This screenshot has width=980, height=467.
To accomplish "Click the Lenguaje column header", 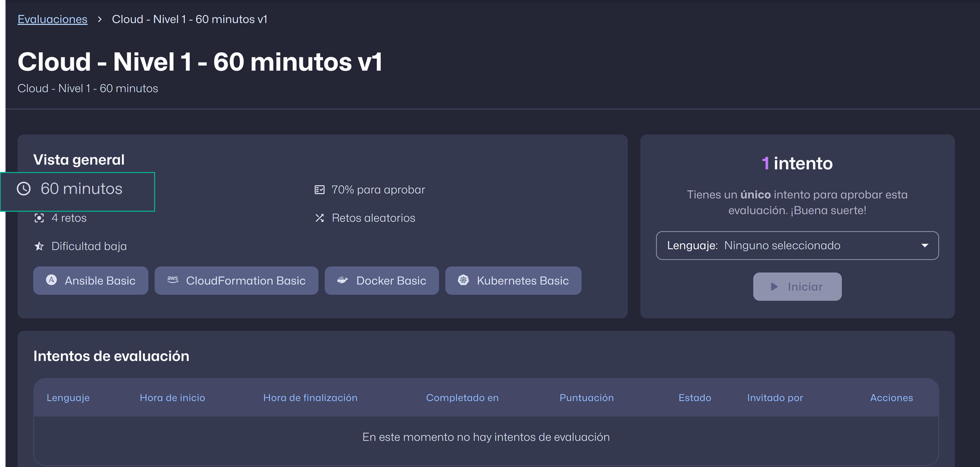I will pyautogui.click(x=68, y=397).
